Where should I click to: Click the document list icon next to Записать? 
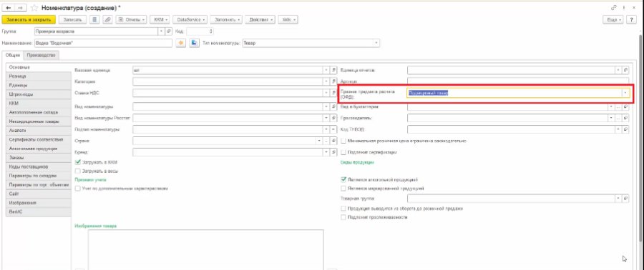pyautogui.click(x=94, y=20)
